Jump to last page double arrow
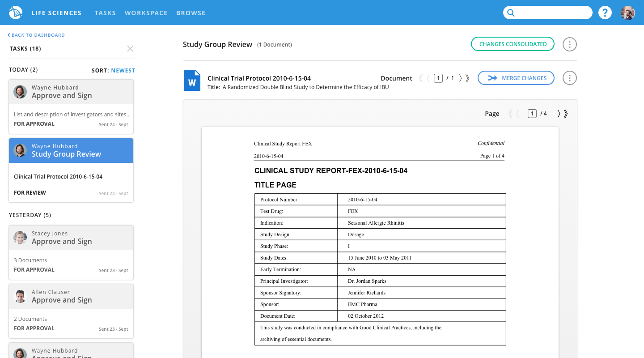Viewport: 644px width, 358px height. coord(566,114)
